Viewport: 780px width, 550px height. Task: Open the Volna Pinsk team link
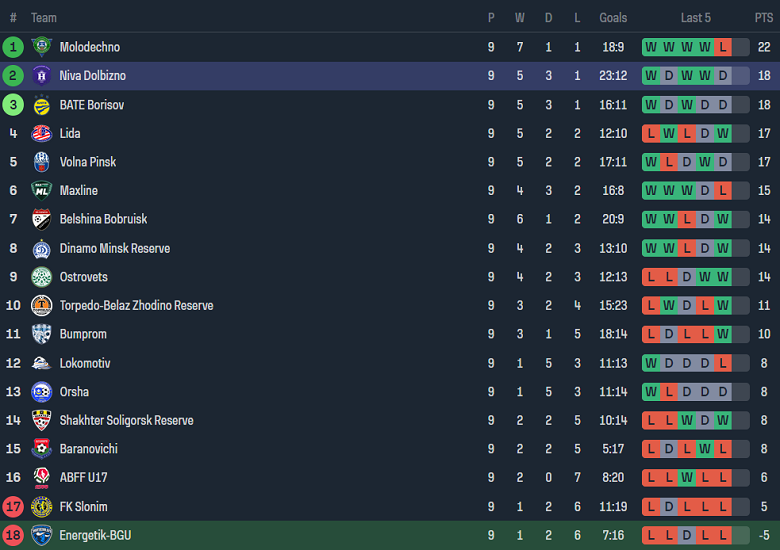coord(88,162)
